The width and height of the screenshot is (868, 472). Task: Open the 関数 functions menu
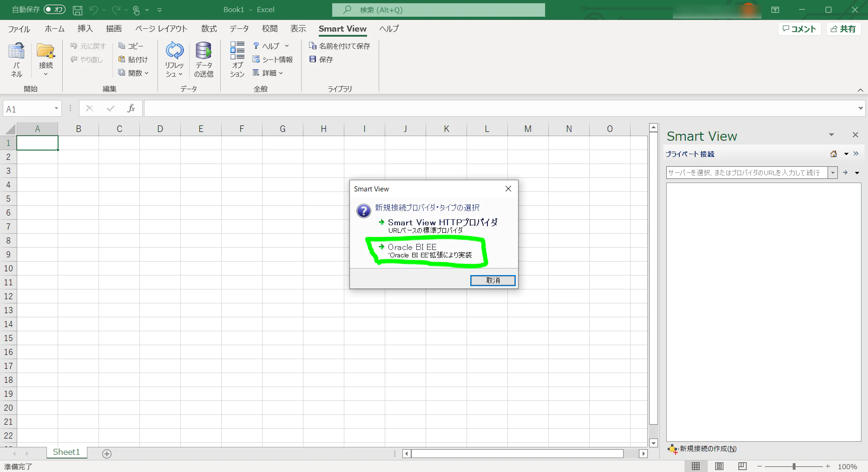[x=133, y=73]
